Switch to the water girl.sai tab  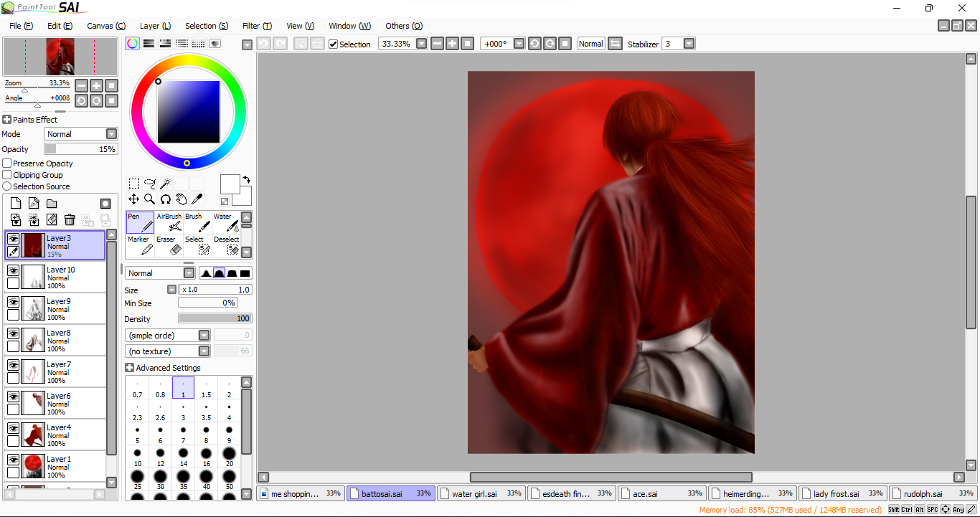pyautogui.click(x=481, y=493)
